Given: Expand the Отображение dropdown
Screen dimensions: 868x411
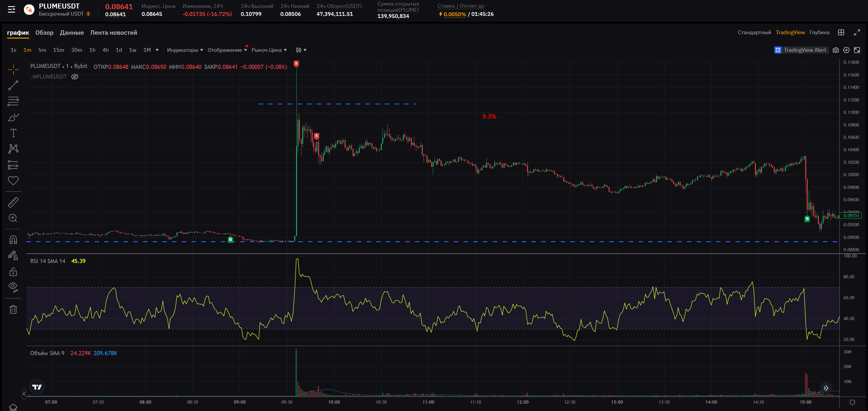Looking at the screenshot, I should (227, 50).
